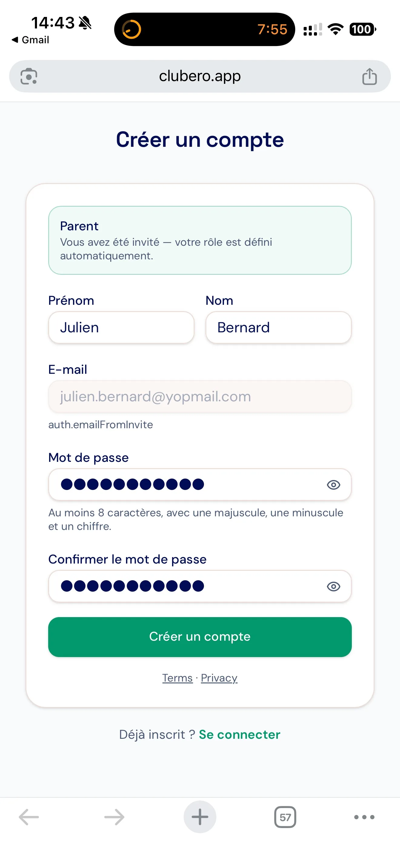This screenshot has width=400, height=868.
Task: Tap the disabled E-mail field
Action: pyautogui.click(x=200, y=396)
